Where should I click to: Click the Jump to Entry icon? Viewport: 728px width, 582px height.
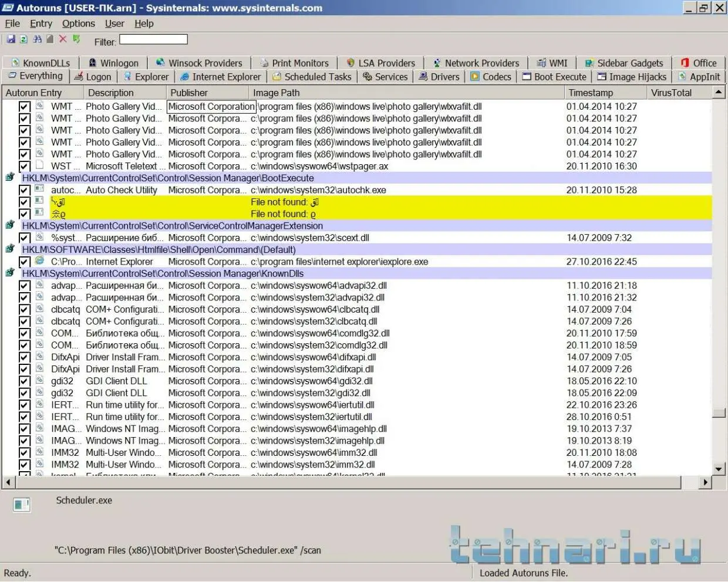[x=76, y=39]
